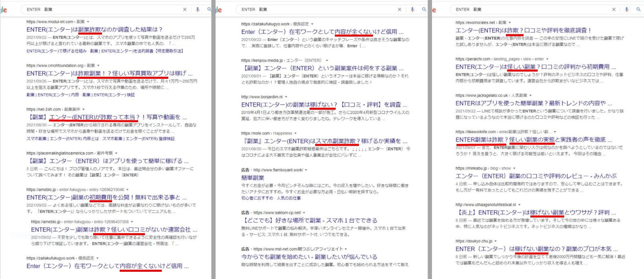Open result ENTER副業は詐欺?怪しい副業の実態
Viewport: 644px width, 279px height.
(x=534, y=139)
